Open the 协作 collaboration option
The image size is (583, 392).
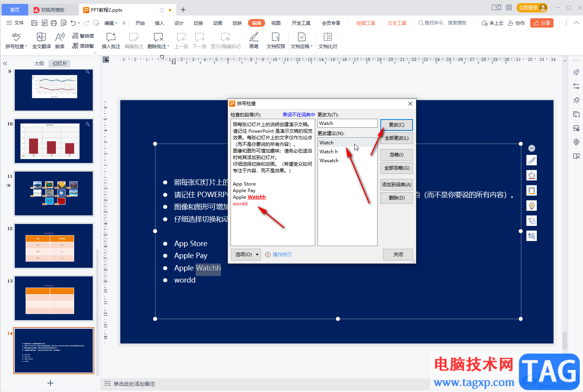(517, 23)
